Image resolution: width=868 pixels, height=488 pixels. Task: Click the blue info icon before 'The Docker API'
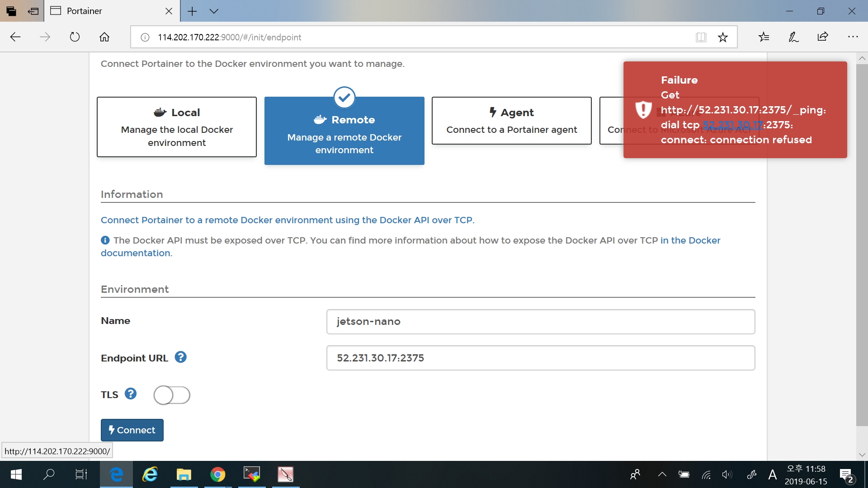[105, 240]
